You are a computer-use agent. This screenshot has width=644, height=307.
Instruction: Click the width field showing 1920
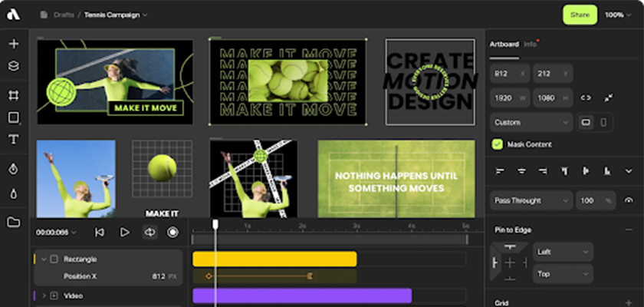point(510,97)
